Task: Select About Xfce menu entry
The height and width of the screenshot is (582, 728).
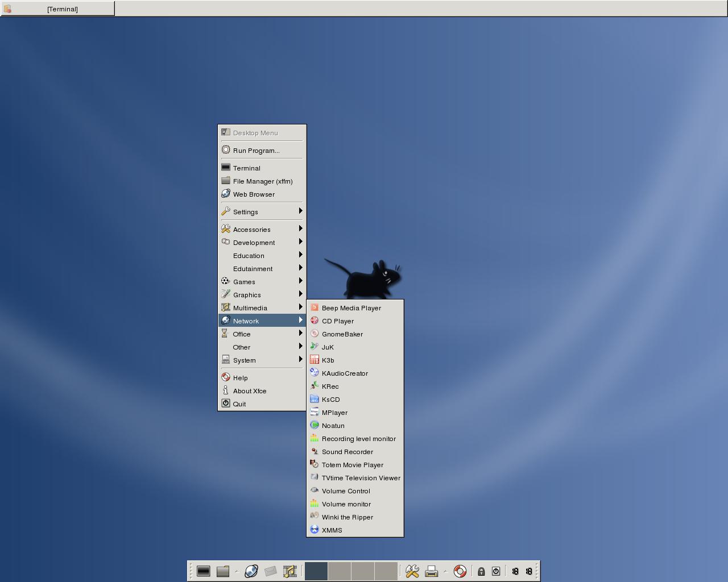Action: click(262, 390)
